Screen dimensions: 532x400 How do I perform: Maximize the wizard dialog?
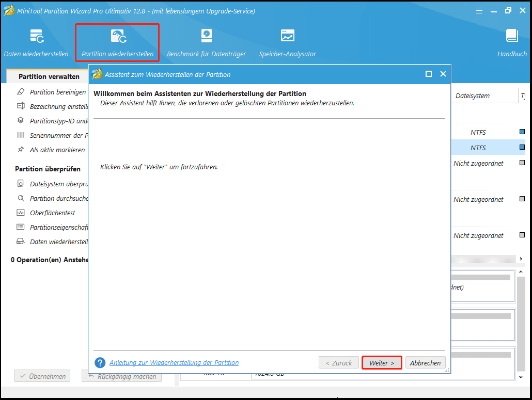429,74
